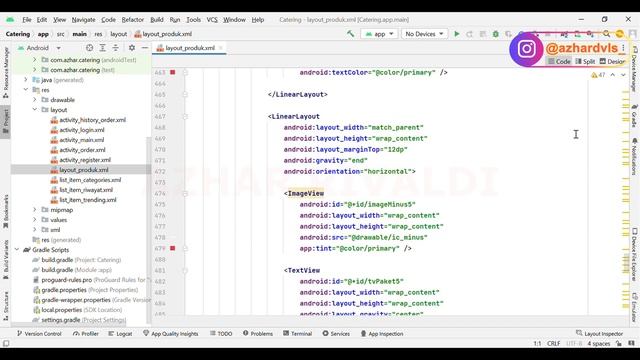This screenshot has width=640, height=360.
Task: Click Collapse All icon in Project panel
Action: click(x=116, y=48)
